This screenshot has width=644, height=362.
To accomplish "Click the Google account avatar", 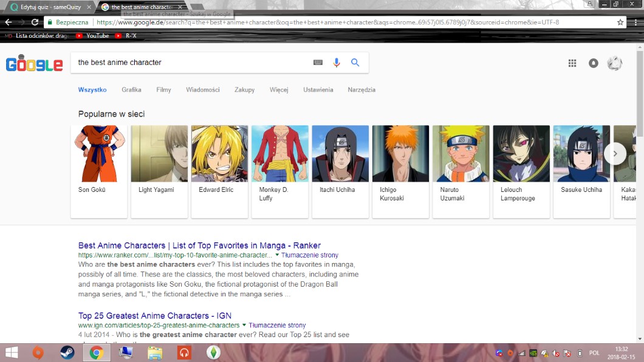I will (x=615, y=63).
